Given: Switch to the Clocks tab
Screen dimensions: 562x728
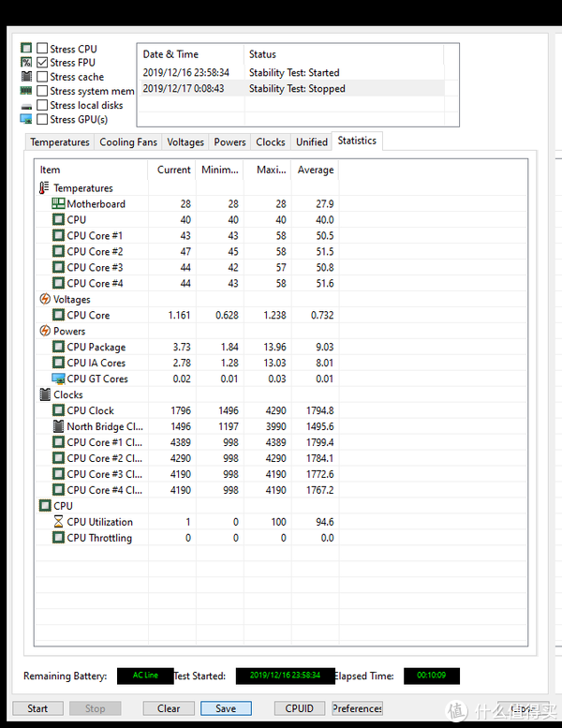Looking at the screenshot, I should point(271,142).
